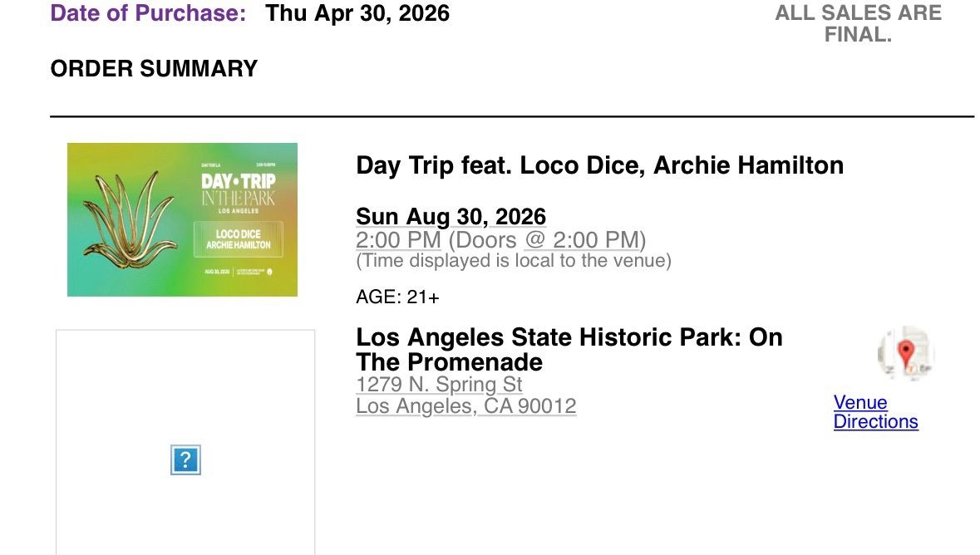Click the ORDER SUMMARY heading
The image size is (980, 555).
point(154,69)
